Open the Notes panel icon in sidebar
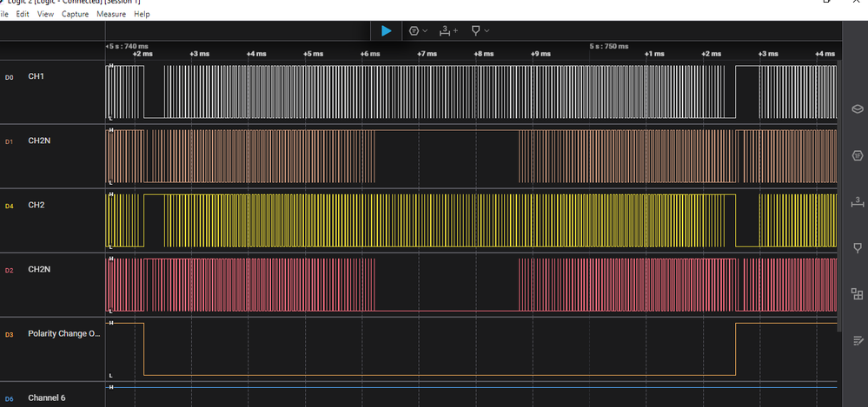 (857, 340)
